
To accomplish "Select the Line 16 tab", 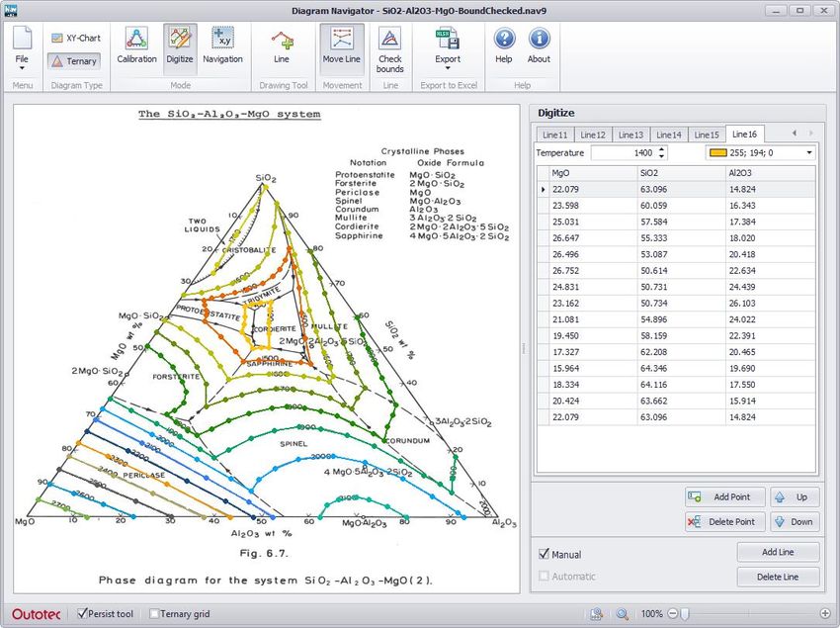I will click(x=745, y=135).
